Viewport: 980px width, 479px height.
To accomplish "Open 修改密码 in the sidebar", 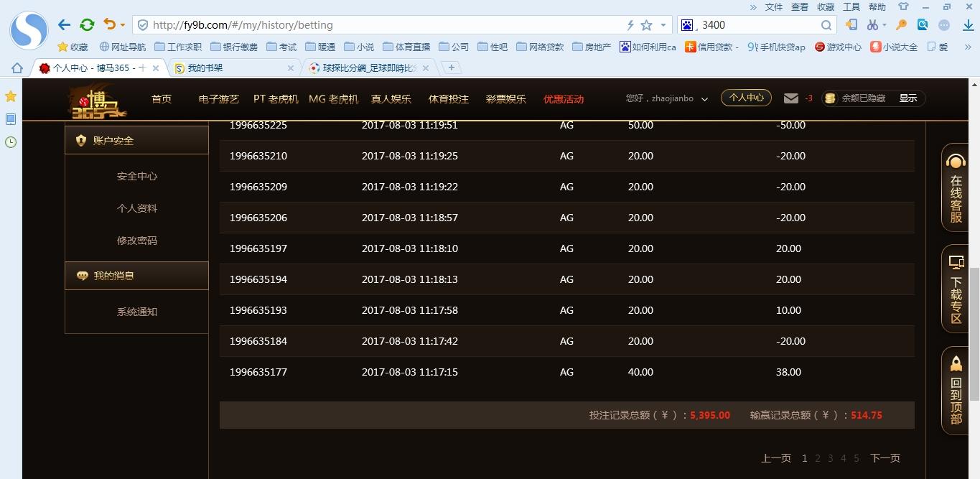I will coord(137,241).
